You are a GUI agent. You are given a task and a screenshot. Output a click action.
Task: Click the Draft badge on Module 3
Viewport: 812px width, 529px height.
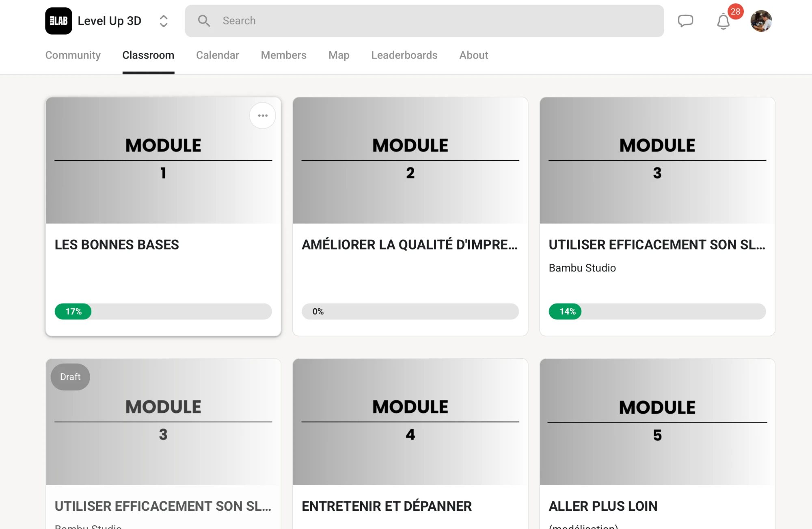pyautogui.click(x=70, y=377)
